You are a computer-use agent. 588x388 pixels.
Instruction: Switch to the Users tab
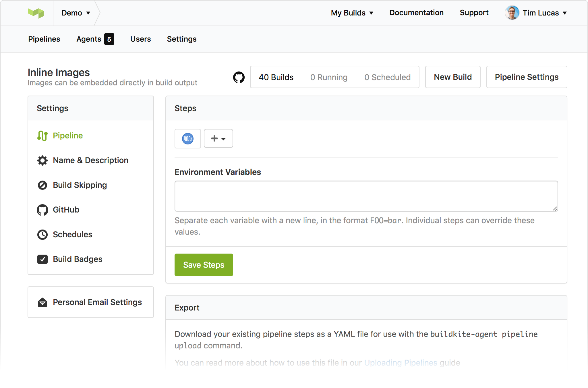(x=140, y=39)
